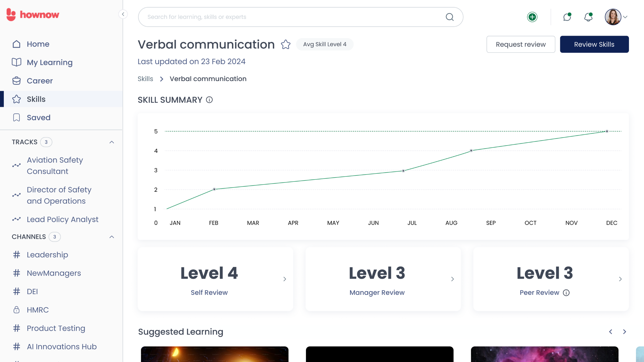Open the DEI channel
644x362 pixels.
click(32, 291)
